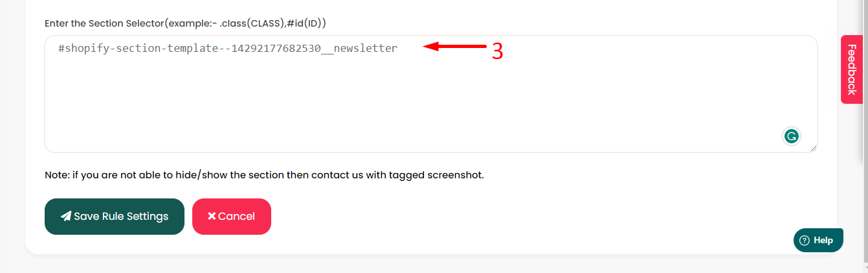Viewport: 868px width, 273px height.
Task: Click the red arrow annotation
Action: (x=454, y=46)
